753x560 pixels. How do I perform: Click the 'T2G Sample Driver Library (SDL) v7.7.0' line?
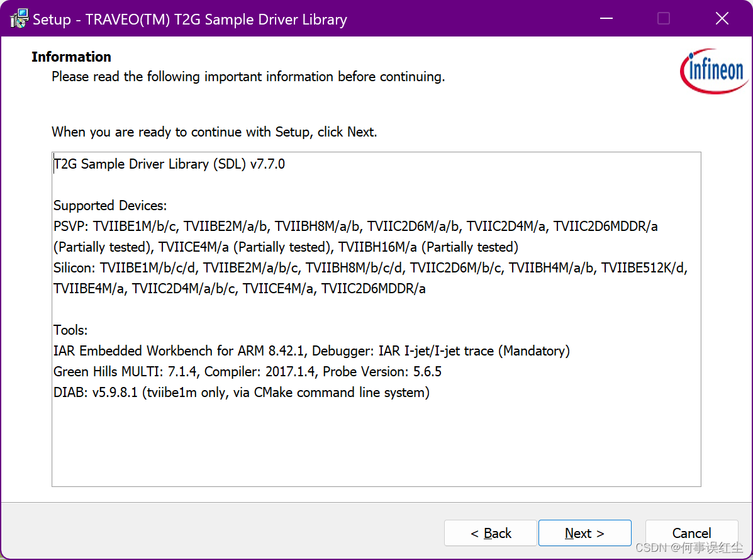[169, 164]
